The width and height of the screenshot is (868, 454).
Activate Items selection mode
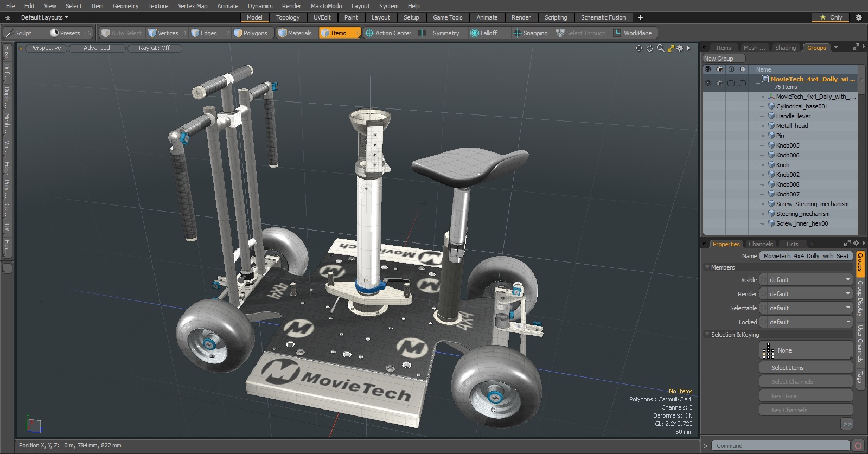coord(340,33)
